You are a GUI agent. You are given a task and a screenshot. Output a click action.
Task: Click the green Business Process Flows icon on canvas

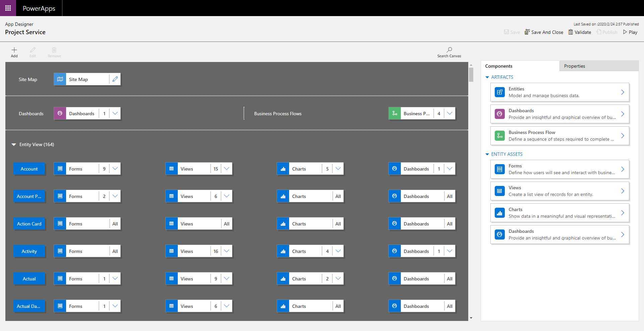[x=394, y=114]
